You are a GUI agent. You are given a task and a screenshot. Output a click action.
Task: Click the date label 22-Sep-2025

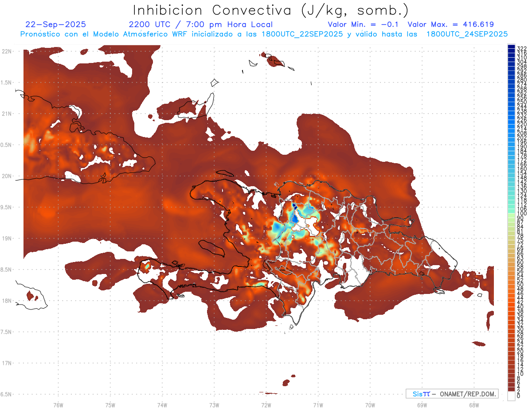(x=56, y=24)
